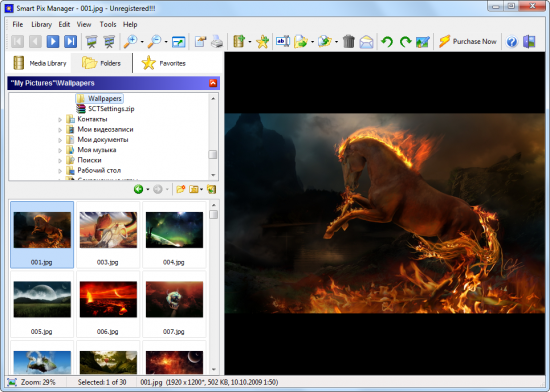Click the add to library icon
This screenshot has height=392, width=550.
pyautogui.click(x=239, y=41)
